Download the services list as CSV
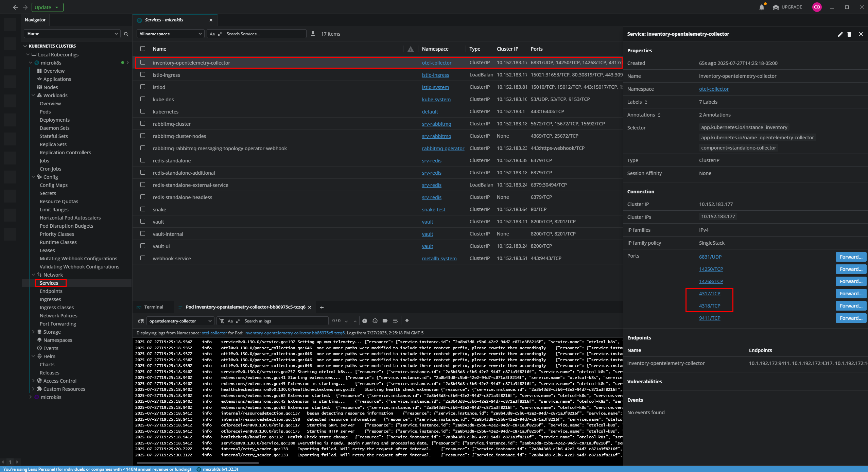The image size is (868, 472). [313, 34]
